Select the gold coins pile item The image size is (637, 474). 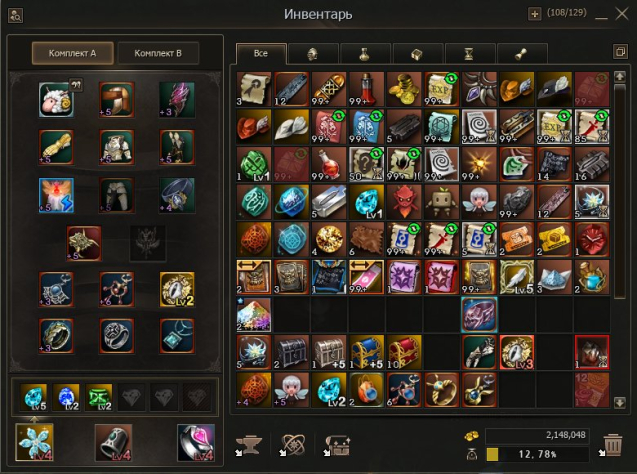[x=404, y=89]
